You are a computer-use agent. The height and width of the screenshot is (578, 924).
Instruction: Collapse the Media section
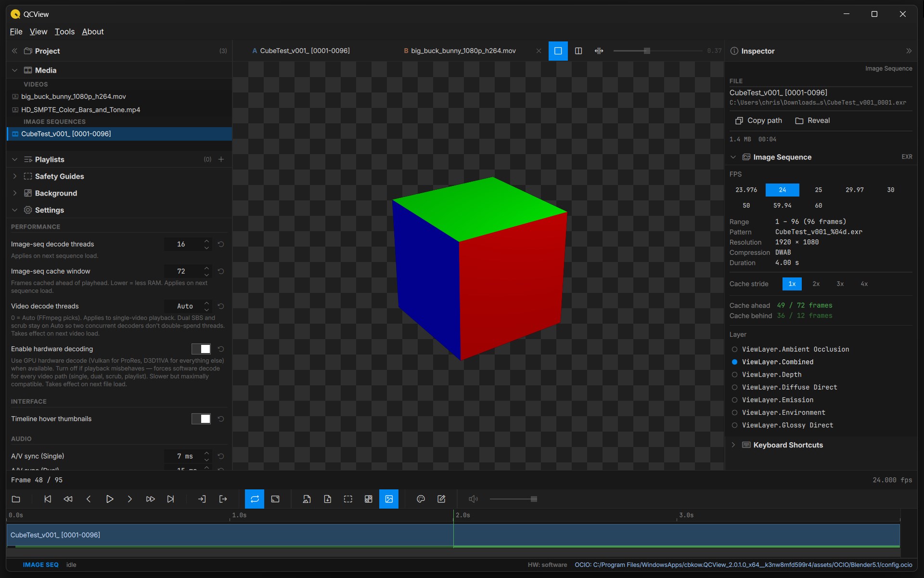(14, 70)
